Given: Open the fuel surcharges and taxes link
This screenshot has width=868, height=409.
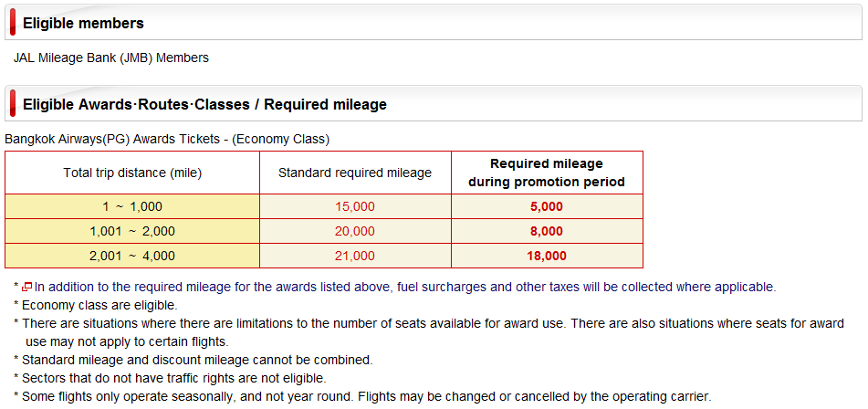Looking at the screenshot, I should [405, 288].
